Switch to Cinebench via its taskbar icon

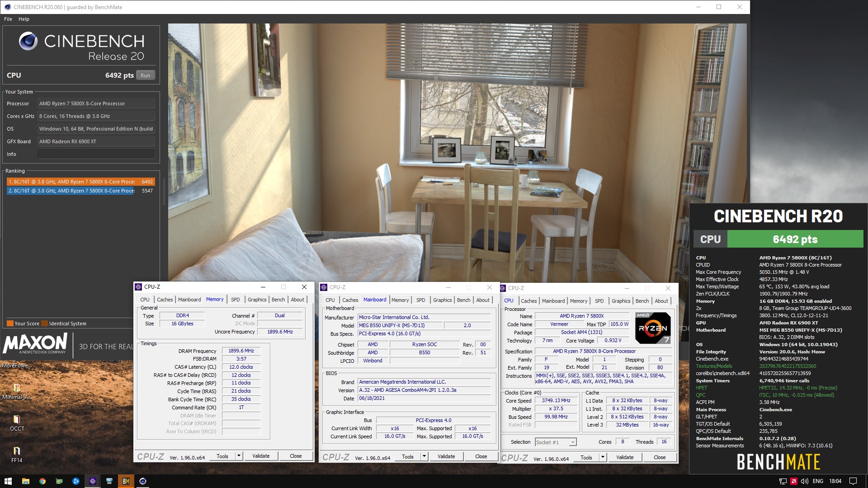tap(143, 481)
